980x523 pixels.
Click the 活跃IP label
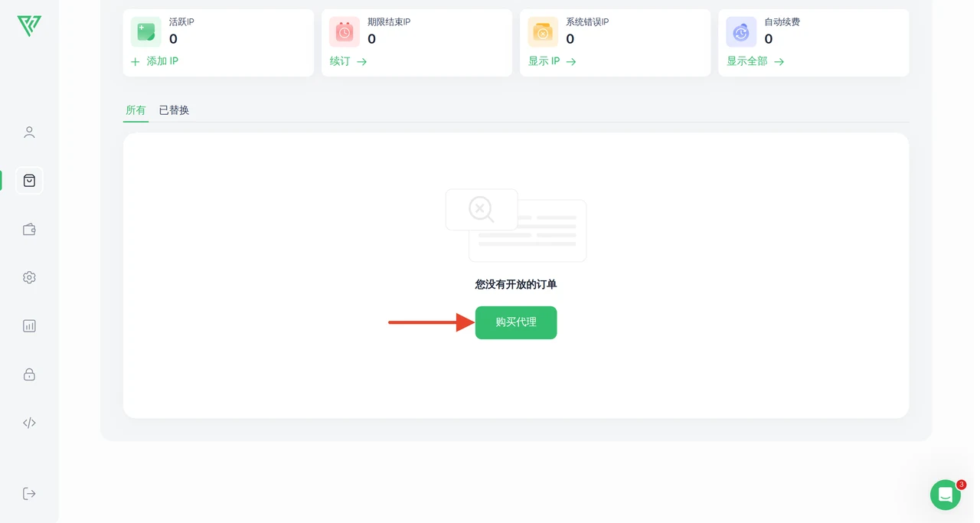181,21
